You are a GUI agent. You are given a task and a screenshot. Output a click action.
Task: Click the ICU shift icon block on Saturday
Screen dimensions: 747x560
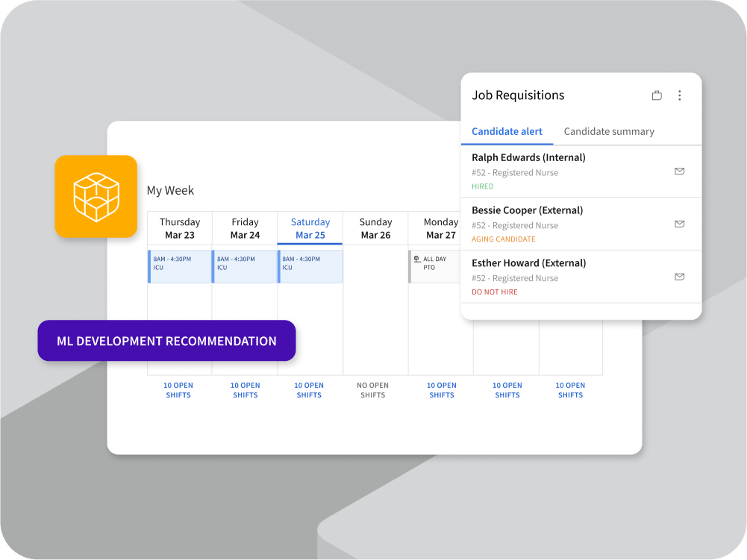pyautogui.click(x=310, y=266)
